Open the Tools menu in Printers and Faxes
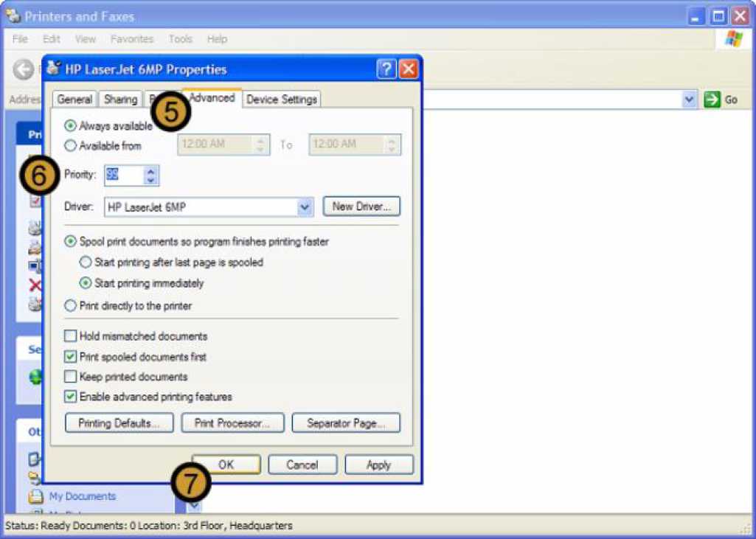The width and height of the screenshot is (756, 539). (180, 39)
